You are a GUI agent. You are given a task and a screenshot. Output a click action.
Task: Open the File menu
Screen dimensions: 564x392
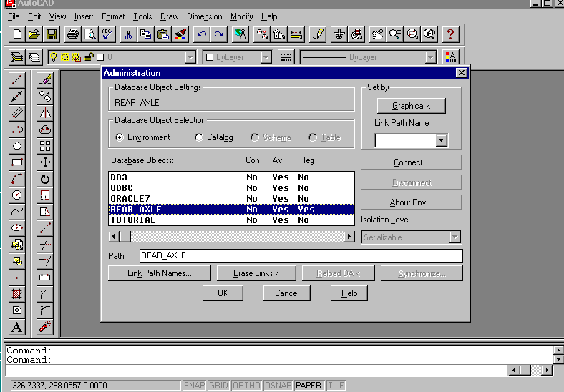(x=14, y=16)
